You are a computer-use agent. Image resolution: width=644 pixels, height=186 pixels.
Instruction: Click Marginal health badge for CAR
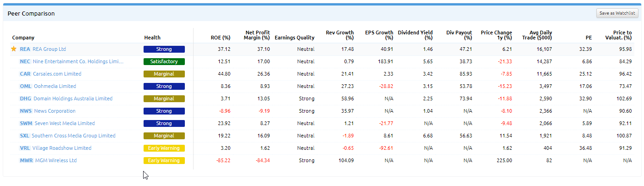coord(164,74)
